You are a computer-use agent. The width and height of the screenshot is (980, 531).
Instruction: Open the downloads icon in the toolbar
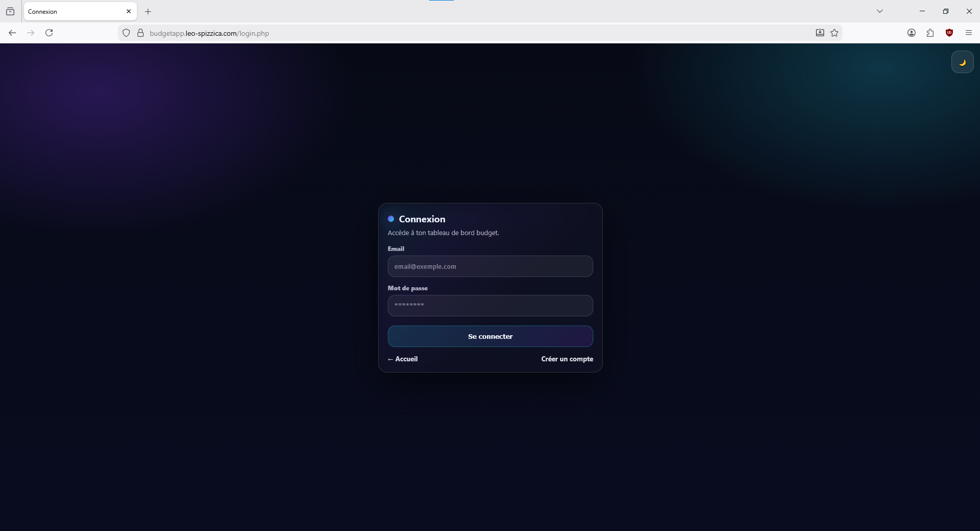[820, 32]
